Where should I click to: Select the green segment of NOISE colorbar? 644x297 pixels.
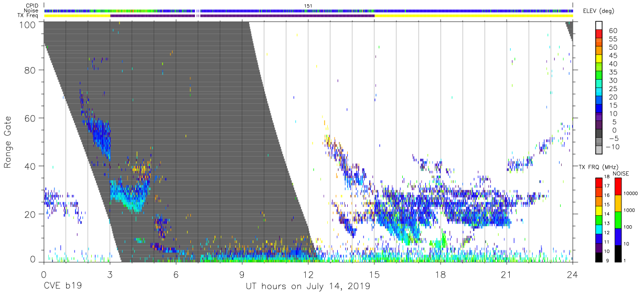(618, 219)
